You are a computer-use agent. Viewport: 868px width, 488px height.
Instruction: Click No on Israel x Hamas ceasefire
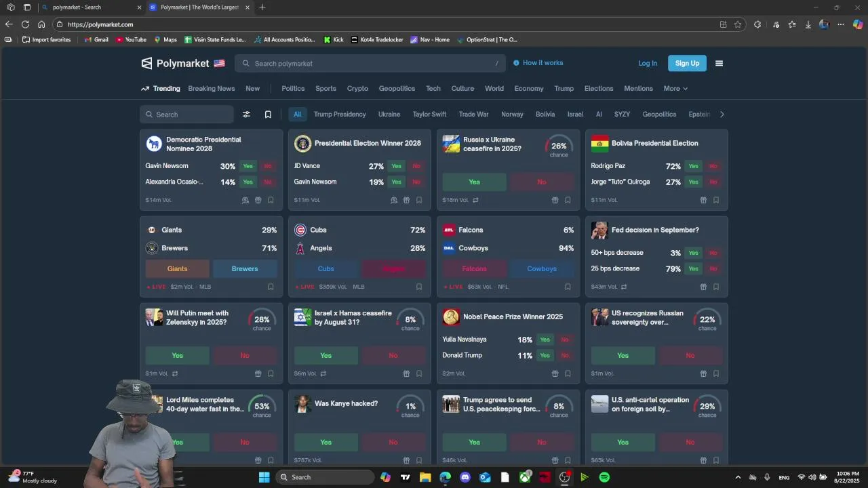pyautogui.click(x=393, y=355)
